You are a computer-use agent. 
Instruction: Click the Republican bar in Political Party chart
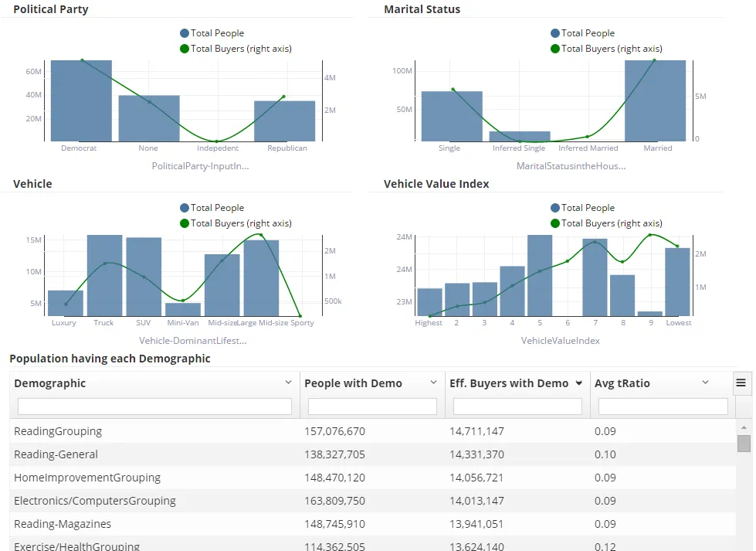[284, 121]
